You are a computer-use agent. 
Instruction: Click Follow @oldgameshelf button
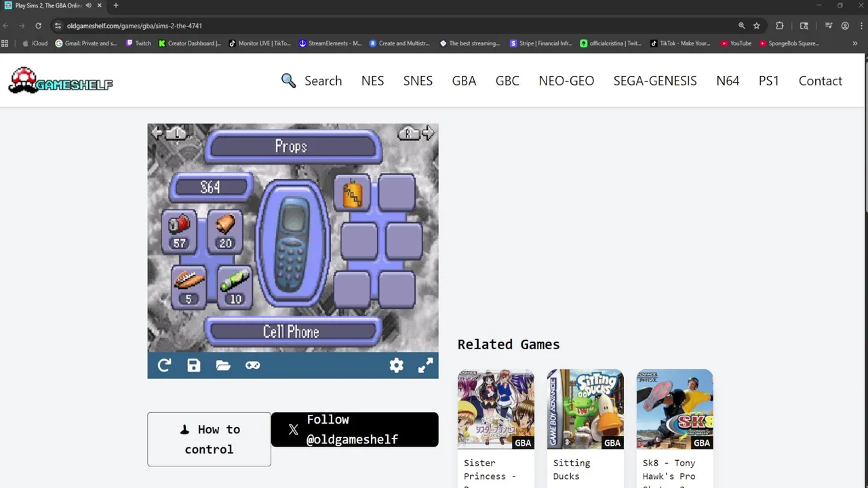[355, 430]
